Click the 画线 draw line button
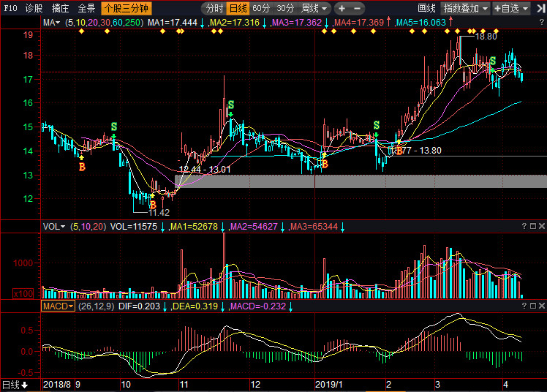The width and height of the screenshot is (547, 392). click(x=426, y=9)
